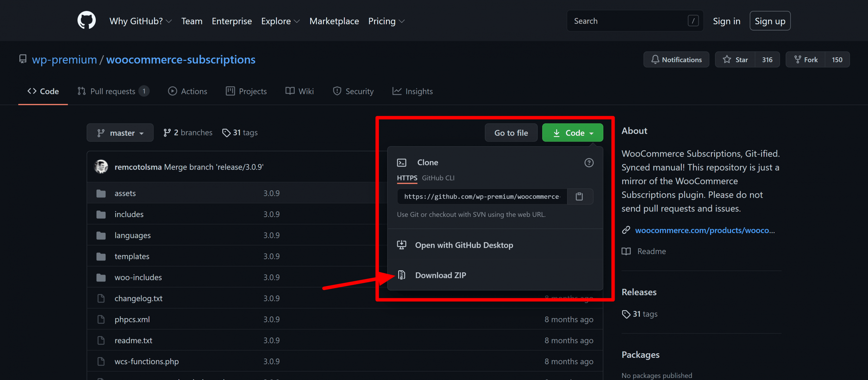Screen dimensions: 868x380
Task: Click the templates folder icon
Action: [x=101, y=256]
